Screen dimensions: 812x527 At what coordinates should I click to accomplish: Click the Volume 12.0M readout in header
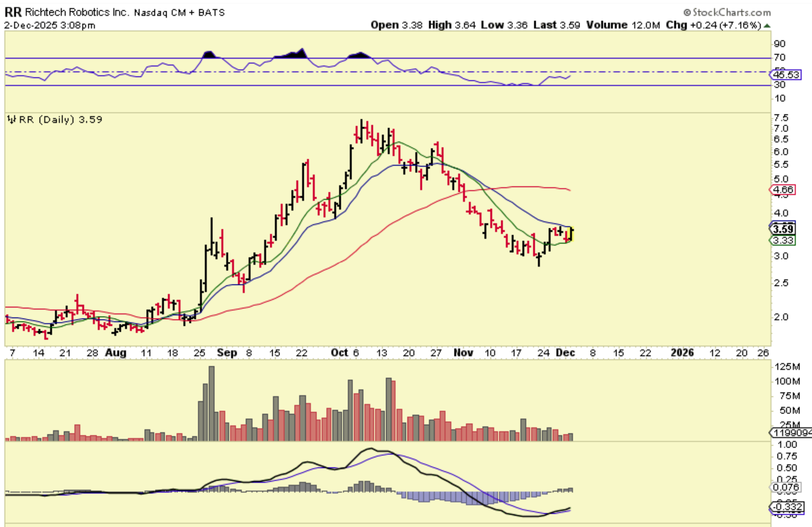(x=623, y=25)
